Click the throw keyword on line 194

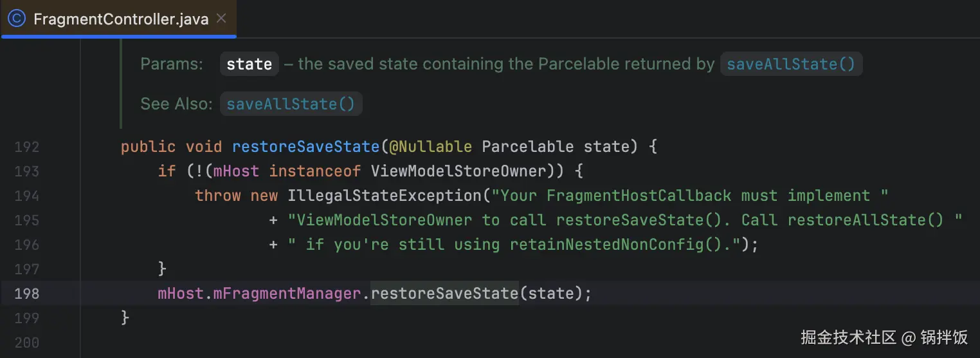click(x=218, y=196)
